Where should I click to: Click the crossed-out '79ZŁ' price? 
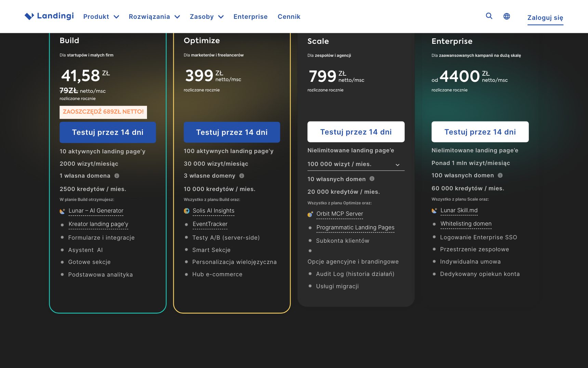click(69, 91)
